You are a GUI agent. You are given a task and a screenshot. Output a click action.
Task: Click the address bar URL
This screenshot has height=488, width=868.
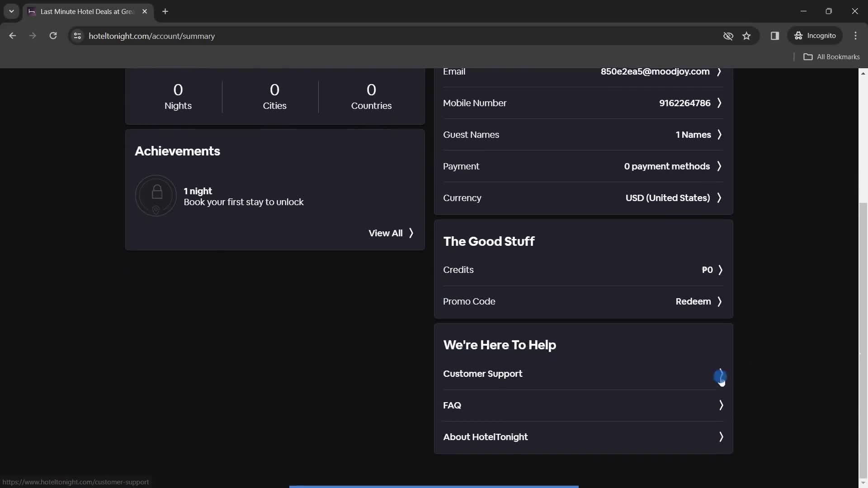151,36
